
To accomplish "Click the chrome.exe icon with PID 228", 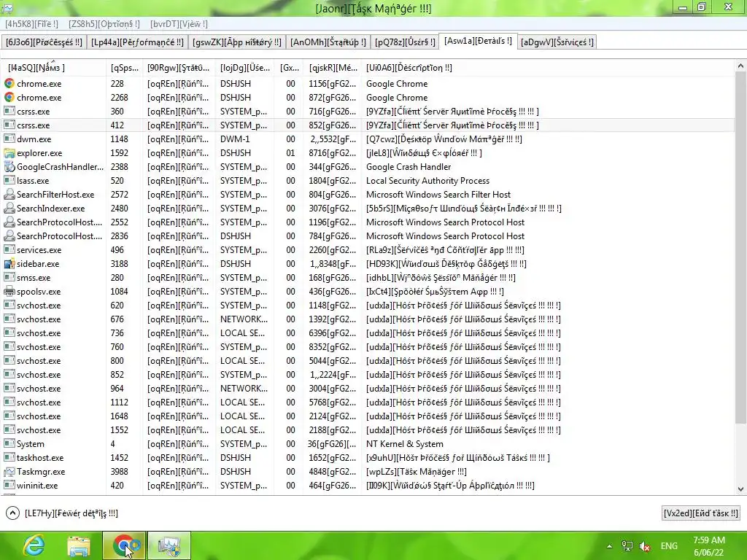I will (9, 83).
